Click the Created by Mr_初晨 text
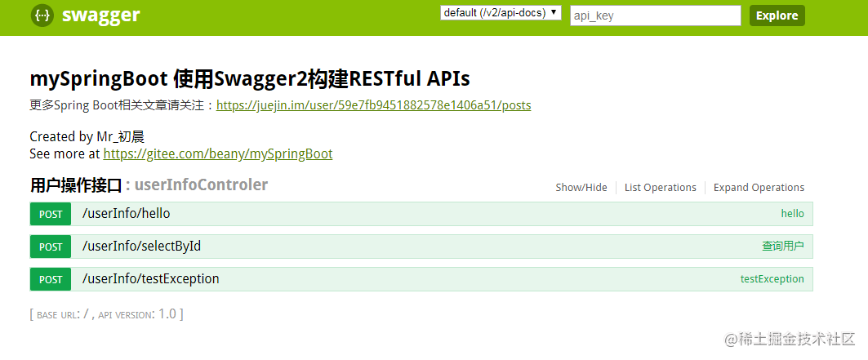 87,136
